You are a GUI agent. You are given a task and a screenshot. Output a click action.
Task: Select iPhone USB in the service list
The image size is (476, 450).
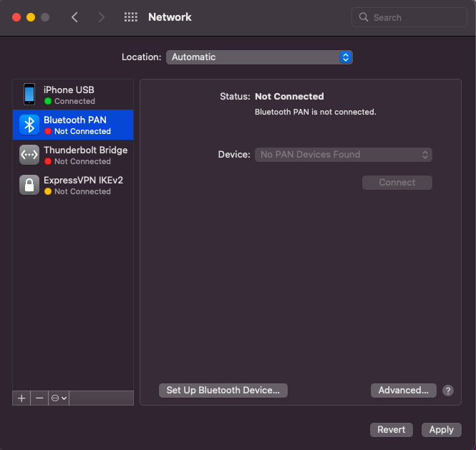[x=73, y=95]
